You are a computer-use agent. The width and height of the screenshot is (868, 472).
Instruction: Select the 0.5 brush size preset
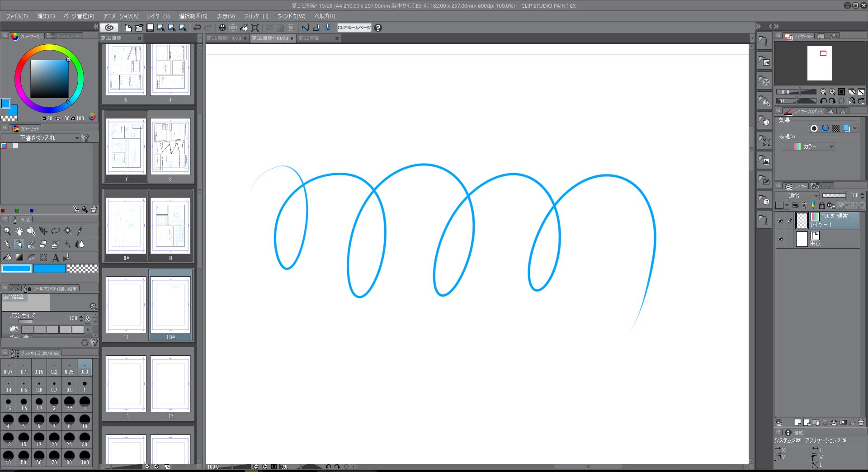click(24, 387)
